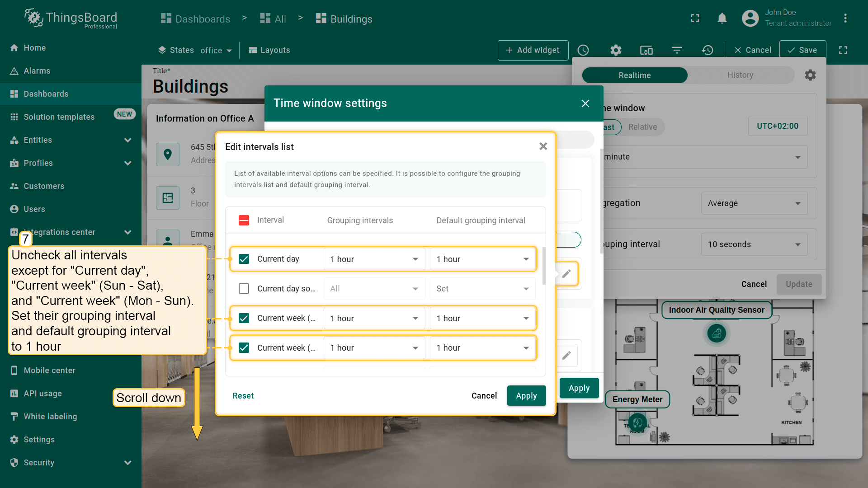Toggle fullscreen mode icon in header
This screenshot has width=868, height=488.
695,18
